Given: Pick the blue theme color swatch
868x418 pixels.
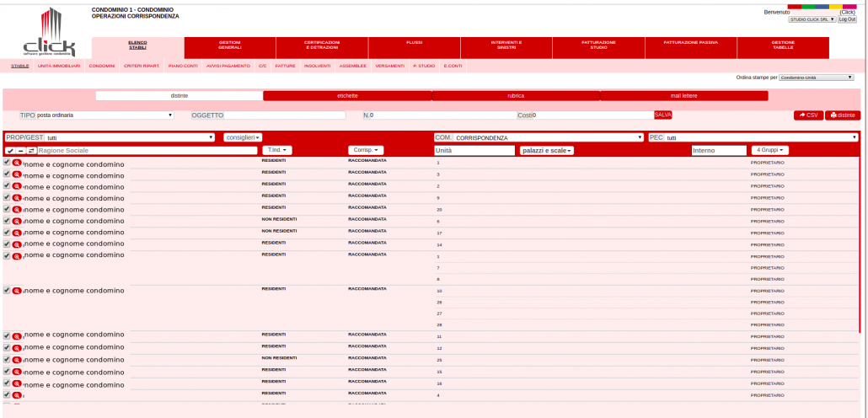Looking at the screenshot, I should click(x=822, y=7).
